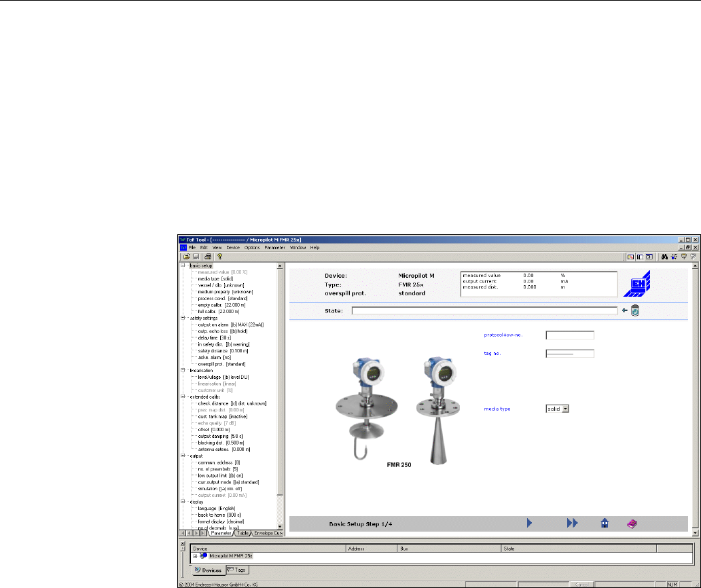The height and width of the screenshot is (588, 701).
Task: Open the Parameter menu
Action: (275, 248)
